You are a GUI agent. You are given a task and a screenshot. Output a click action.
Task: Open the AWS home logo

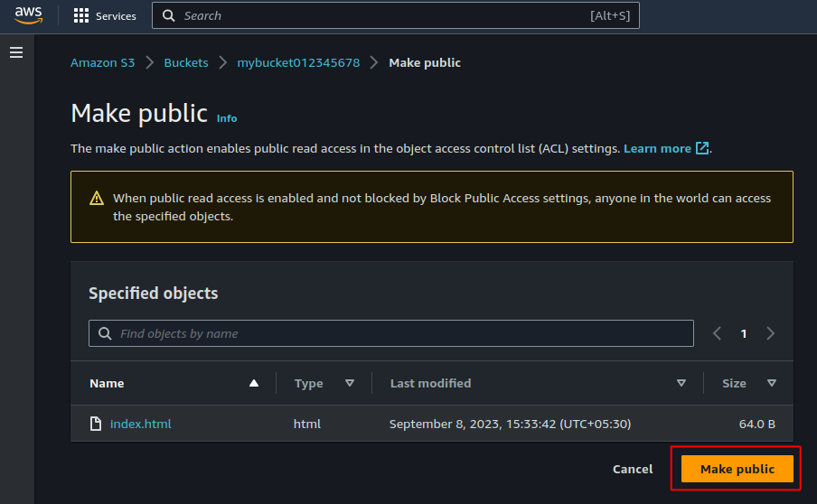[x=28, y=15]
